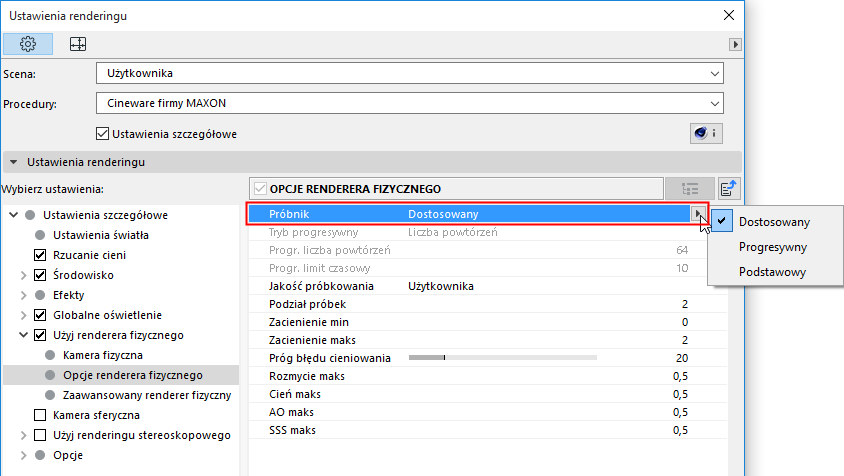This screenshot has width=844, height=476.
Task: Enable Kamera sferyczna checkbox
Action: coord(40,415)
